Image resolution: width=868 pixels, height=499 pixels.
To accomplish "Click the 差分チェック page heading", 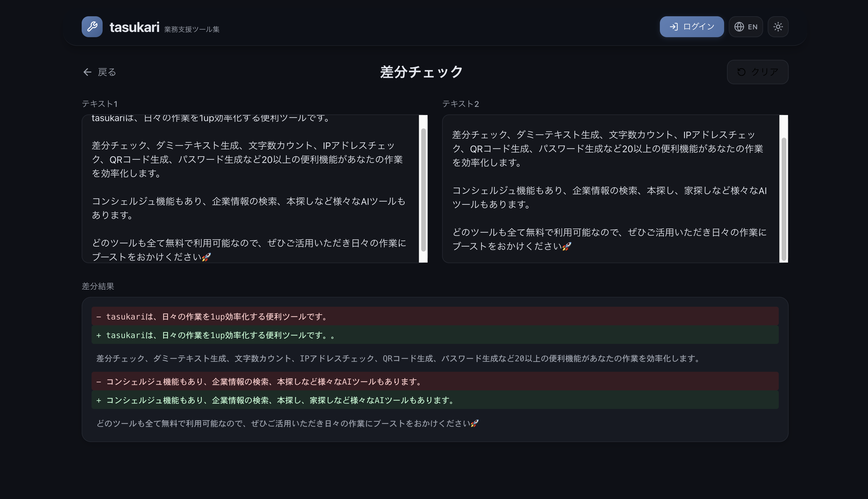I will [x=422, y=72].
